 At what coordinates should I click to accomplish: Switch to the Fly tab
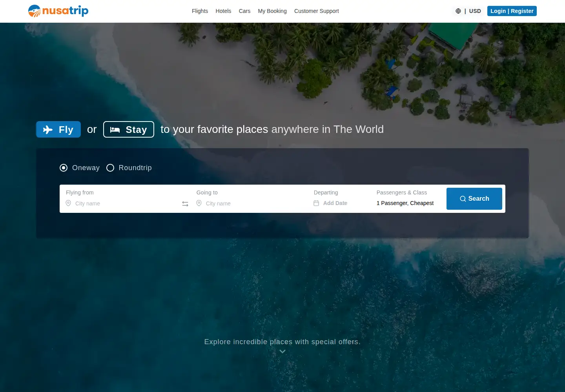click(58, 129)
